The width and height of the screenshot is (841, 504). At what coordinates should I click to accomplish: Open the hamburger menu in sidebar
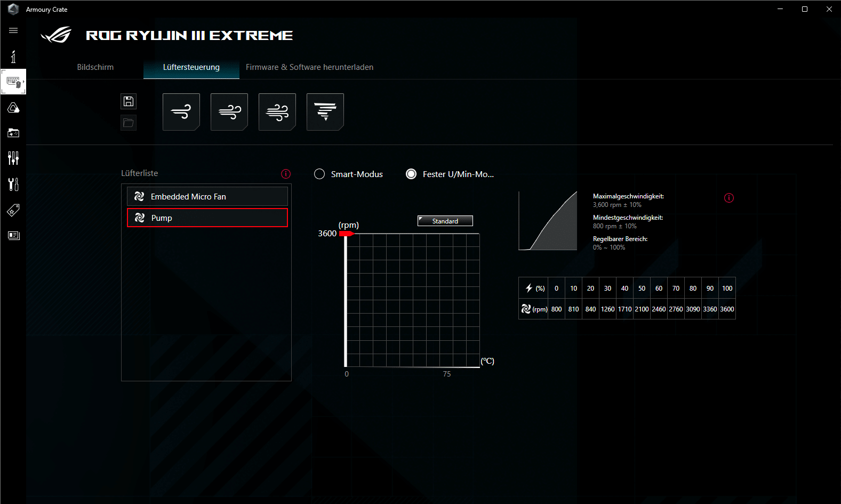[13, 30]
